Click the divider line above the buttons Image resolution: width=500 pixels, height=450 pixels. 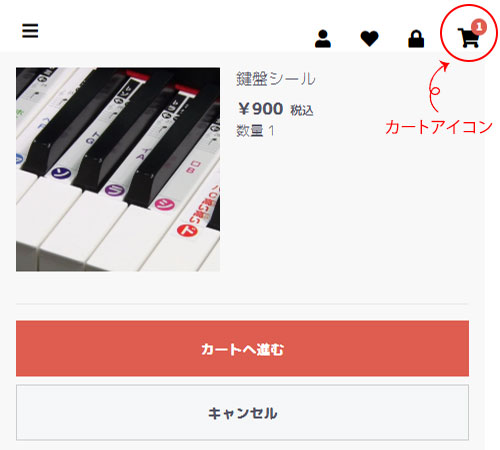click(x=242, y=304)
